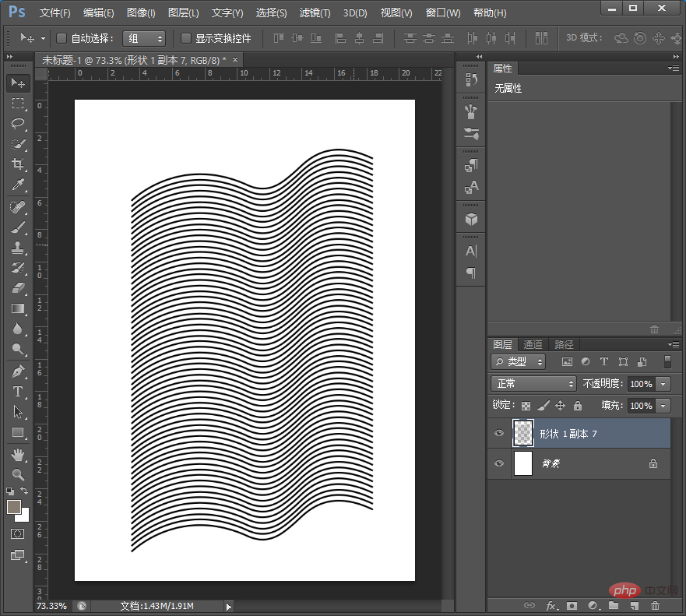Select the Blur tool
Image resolution: width=686 pixels, height=616 pixels.
(18, 329)
